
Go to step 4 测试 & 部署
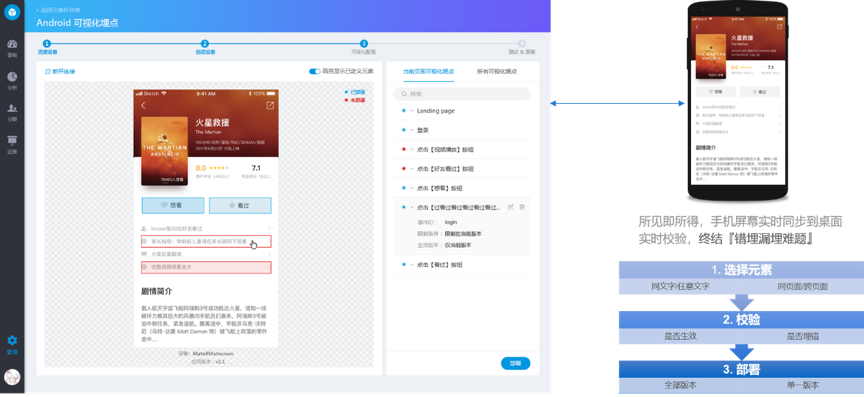tap(522, 47)
